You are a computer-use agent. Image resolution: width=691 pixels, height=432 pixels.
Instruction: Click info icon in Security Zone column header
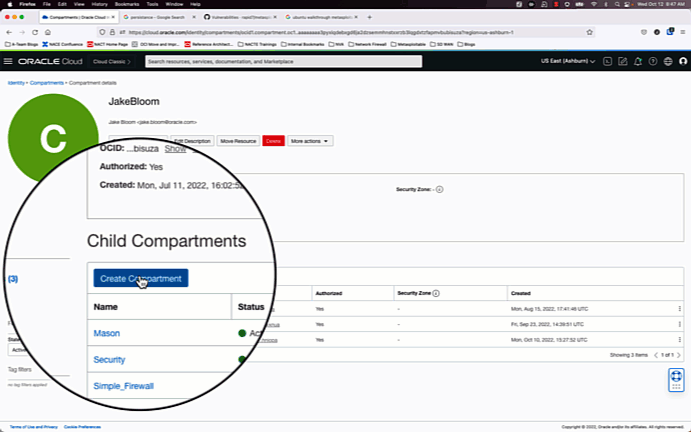(436, 293)
